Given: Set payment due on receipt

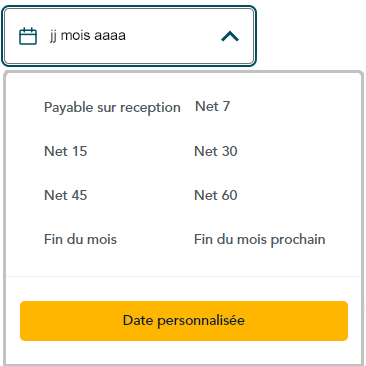Looking at the screenshot, I should [112, 108].
